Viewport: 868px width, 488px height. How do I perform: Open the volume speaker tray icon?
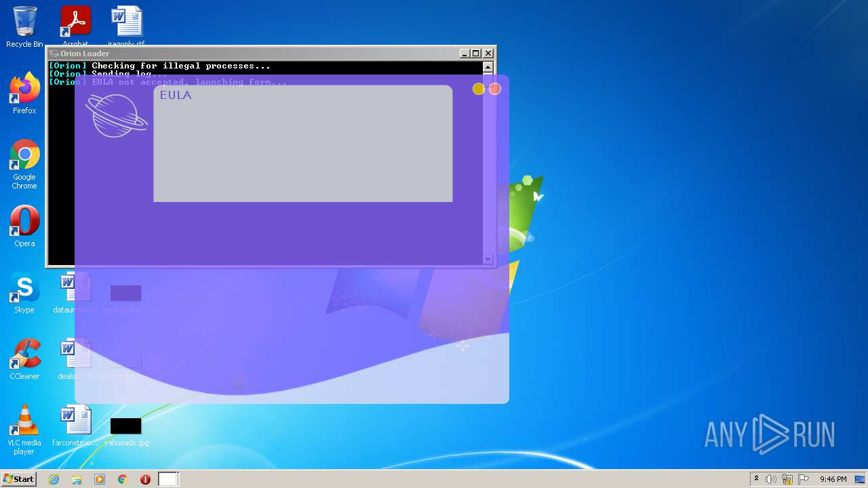pyautogui.click(x=771, y=479)
